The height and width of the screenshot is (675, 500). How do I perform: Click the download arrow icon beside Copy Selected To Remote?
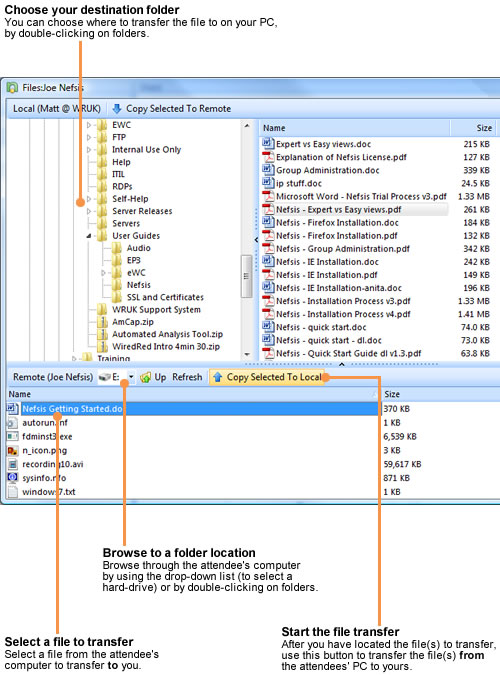pos(117,109)
